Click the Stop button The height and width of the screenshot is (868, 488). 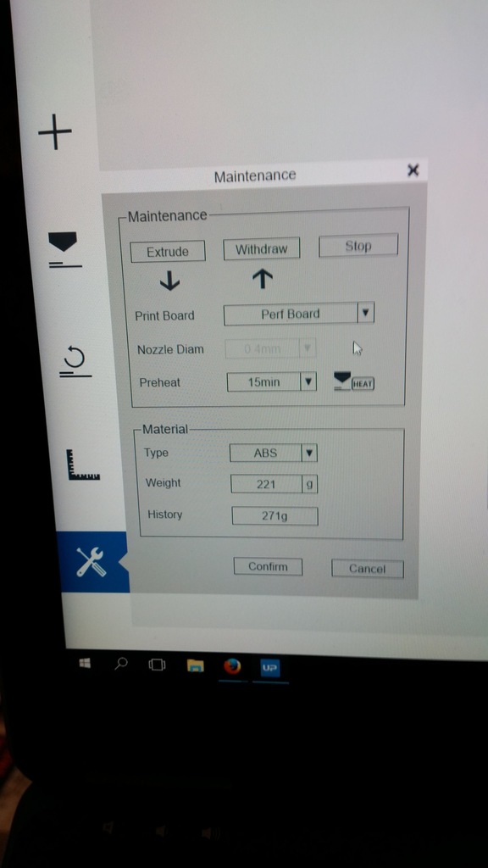(x=358, y=246)
